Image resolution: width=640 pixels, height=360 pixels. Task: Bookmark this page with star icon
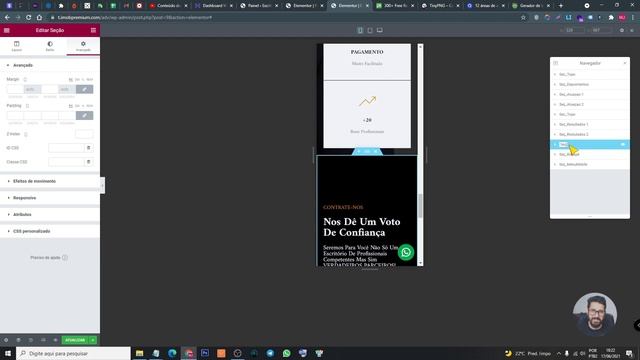[523, 18]
